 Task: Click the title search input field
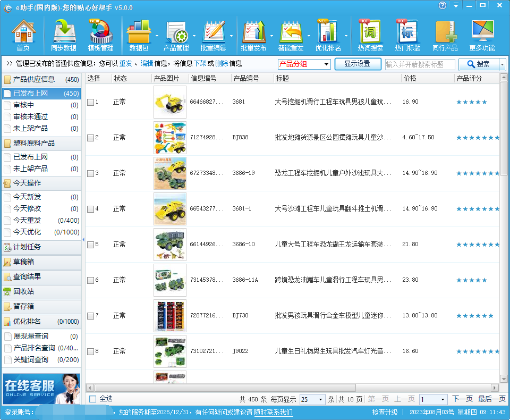click(420, 64)
